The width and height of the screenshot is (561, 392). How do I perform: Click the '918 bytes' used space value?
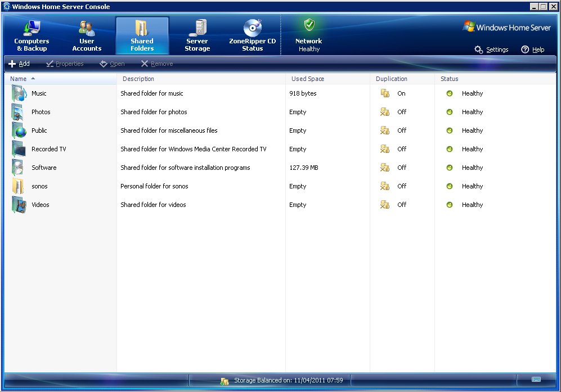tap(303, 93)
